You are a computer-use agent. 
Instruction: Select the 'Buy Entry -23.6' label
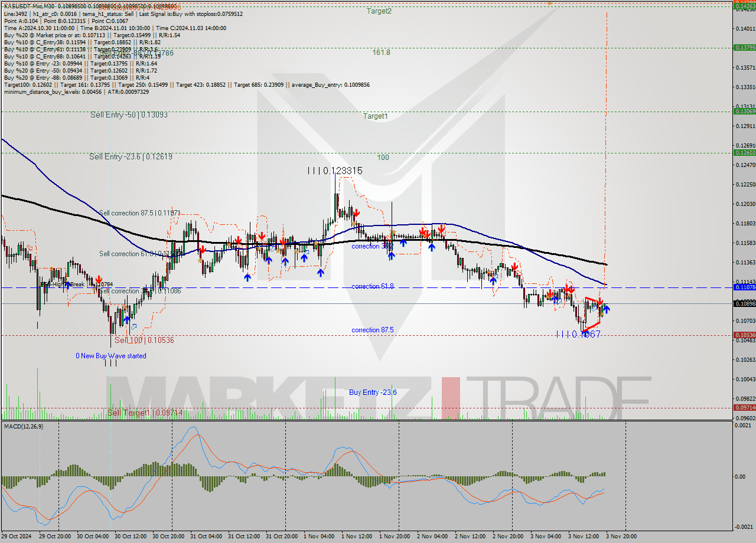tap(373, 392)
